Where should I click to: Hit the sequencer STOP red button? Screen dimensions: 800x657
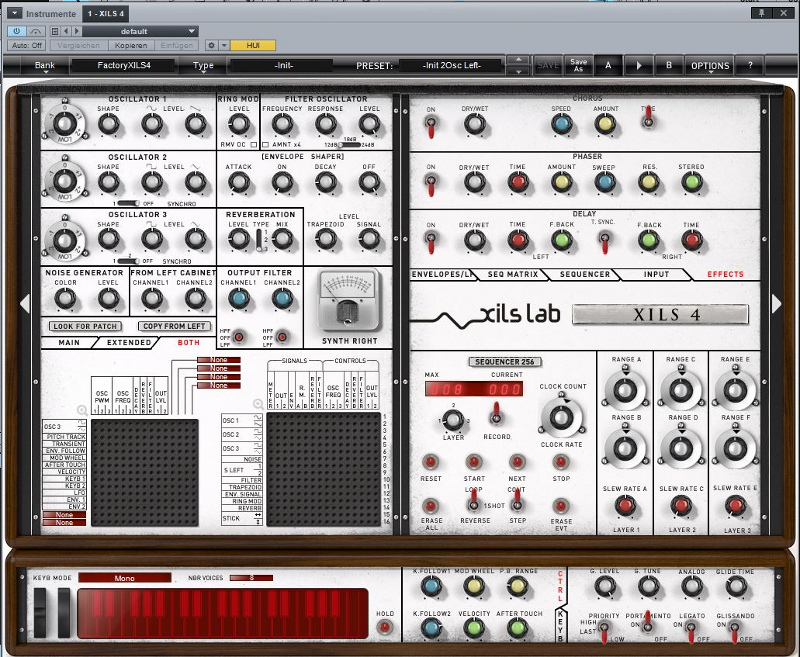tap(561, 462)
